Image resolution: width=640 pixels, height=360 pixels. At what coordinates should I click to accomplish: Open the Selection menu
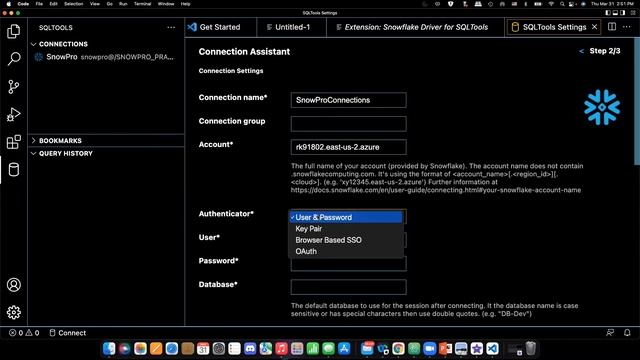73,4
